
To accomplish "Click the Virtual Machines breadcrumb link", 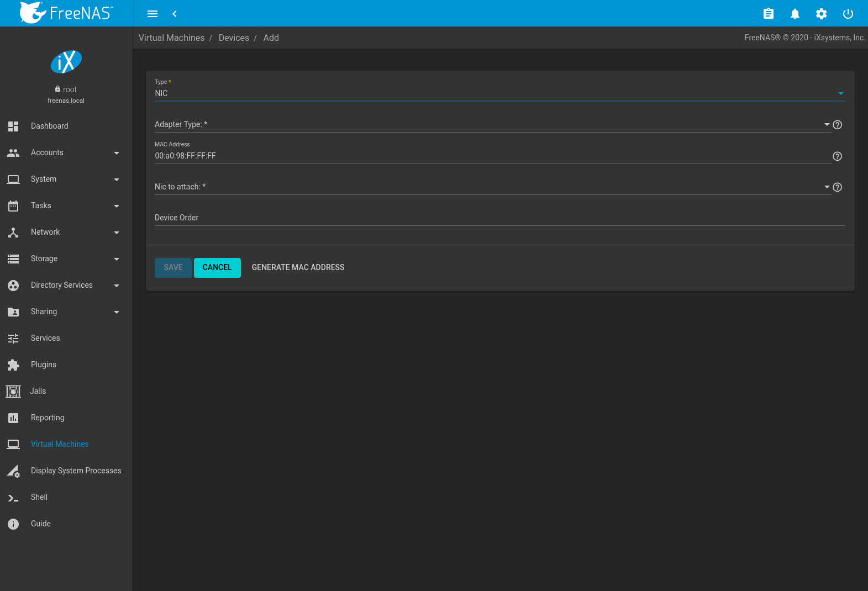I will (x=171, y=38).
